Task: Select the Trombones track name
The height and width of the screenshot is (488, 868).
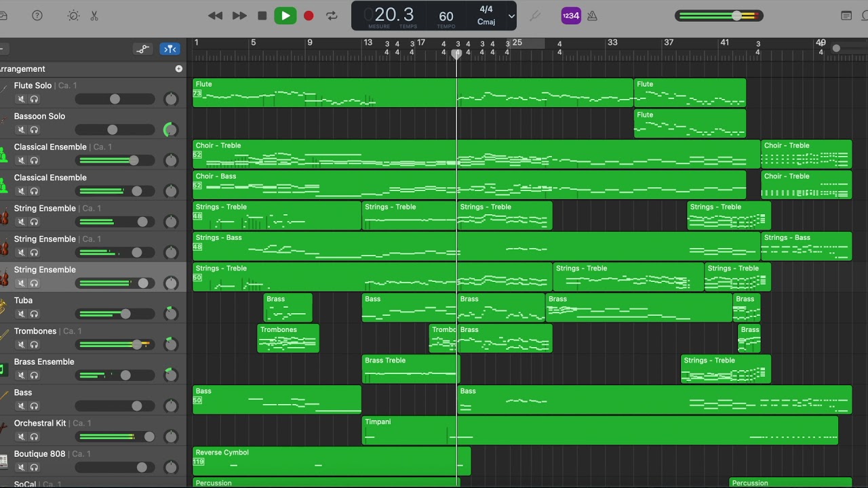Action: coord(35,331)
